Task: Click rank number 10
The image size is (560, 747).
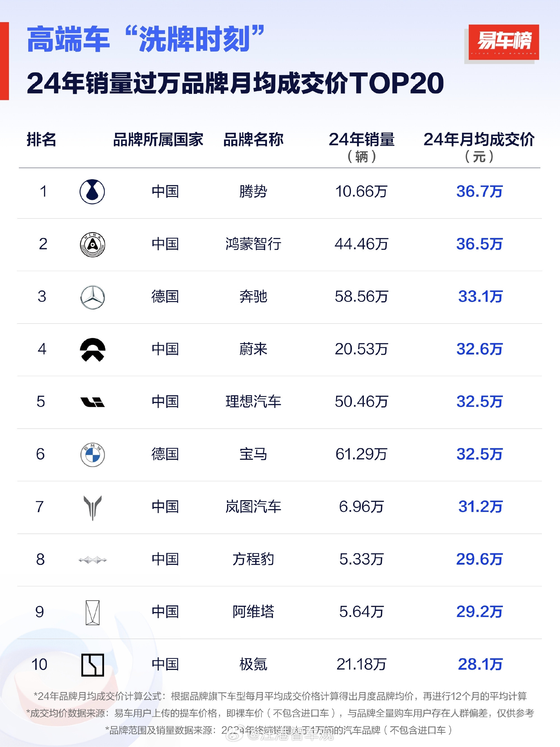Action: [39, 664]
